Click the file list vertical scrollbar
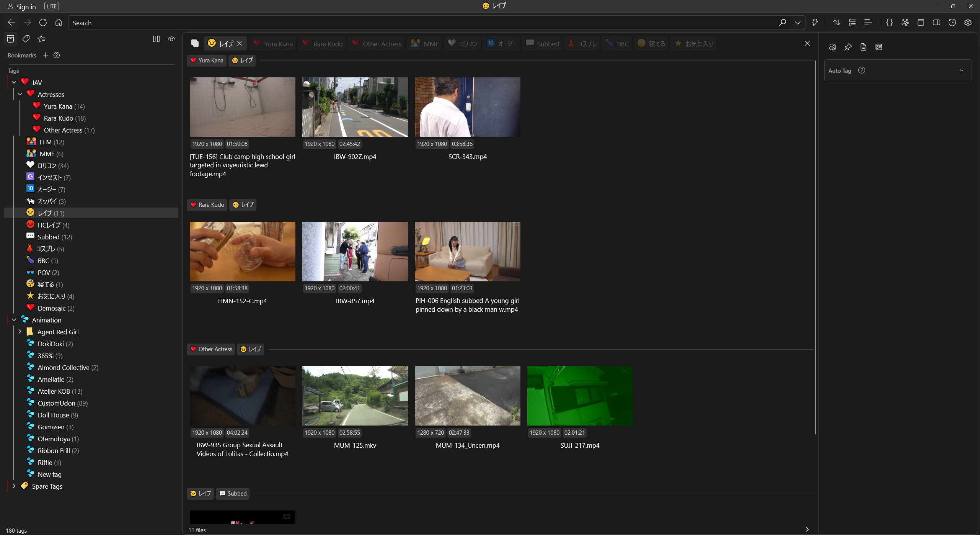This screenshot has height=535, width=980. (815, 247)
